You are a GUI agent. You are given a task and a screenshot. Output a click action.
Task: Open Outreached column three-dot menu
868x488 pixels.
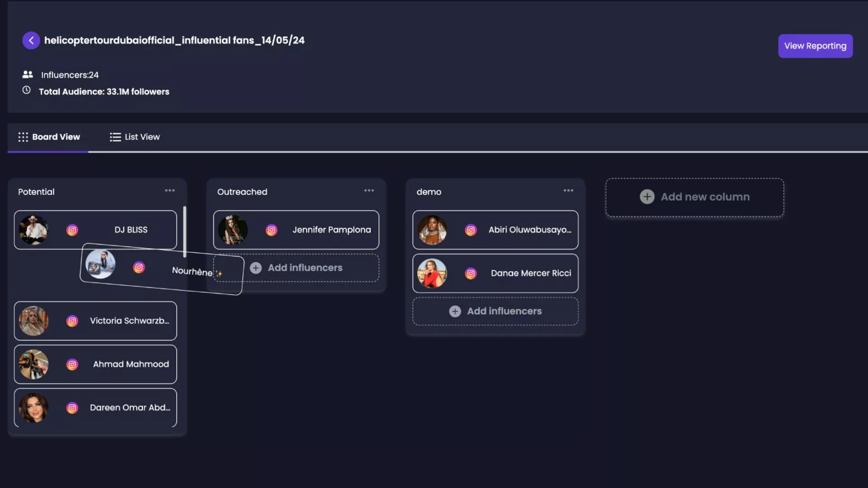click(x=369, y=191)
